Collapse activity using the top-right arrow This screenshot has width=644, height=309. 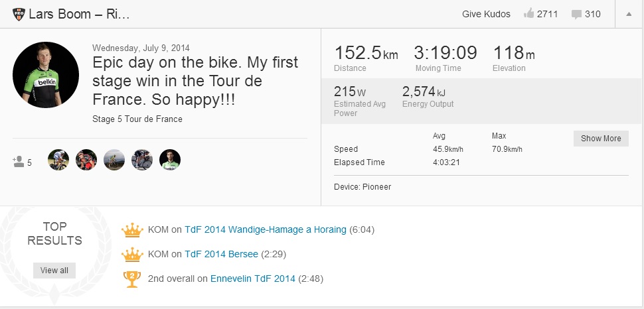[628, 14]
